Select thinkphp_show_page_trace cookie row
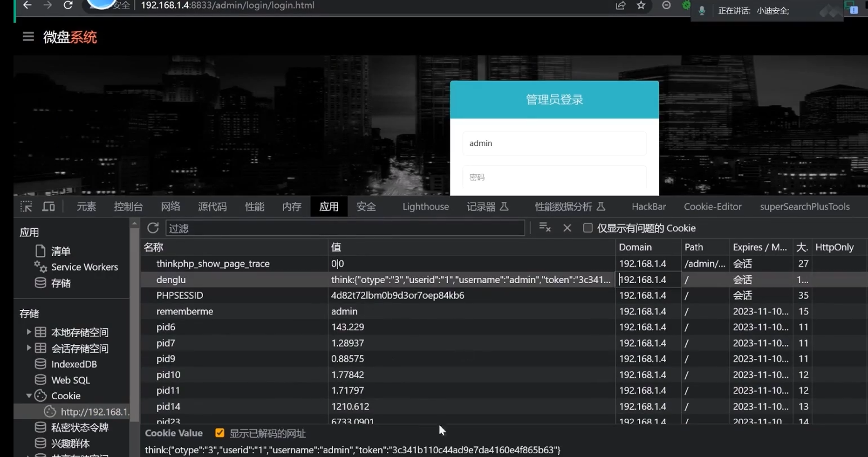The height and width of the screenshot is (457, 868). (x=504, y=264)
